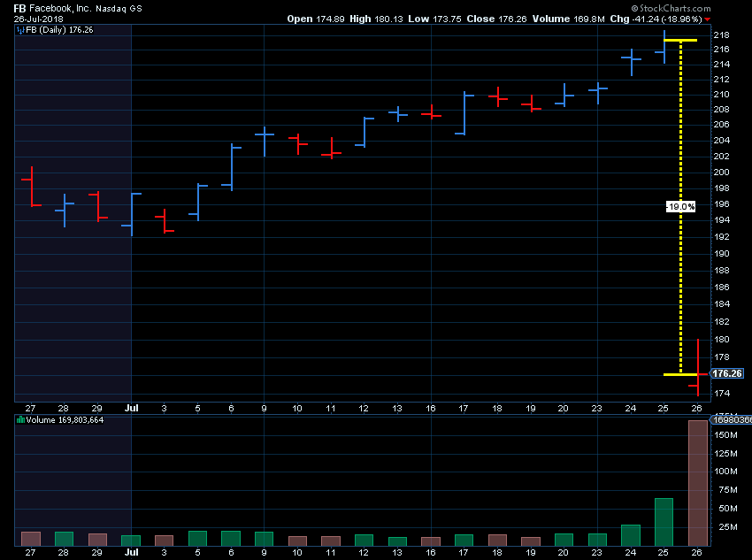Click the 125M volume axis label
The image size is (752, 560).
725,454
